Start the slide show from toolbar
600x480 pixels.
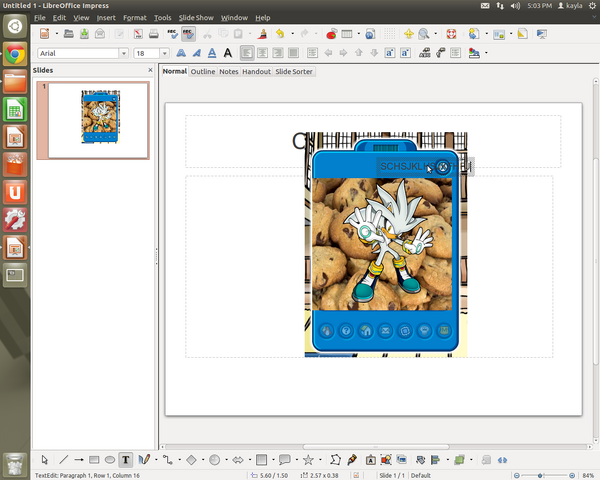pos(542,34)
